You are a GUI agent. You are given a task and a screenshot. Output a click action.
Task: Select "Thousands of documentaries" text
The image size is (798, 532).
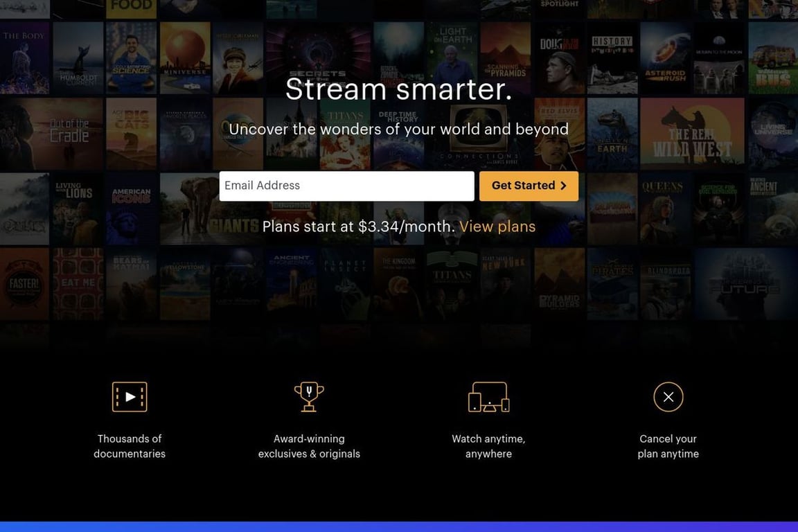tap(130, 446)
